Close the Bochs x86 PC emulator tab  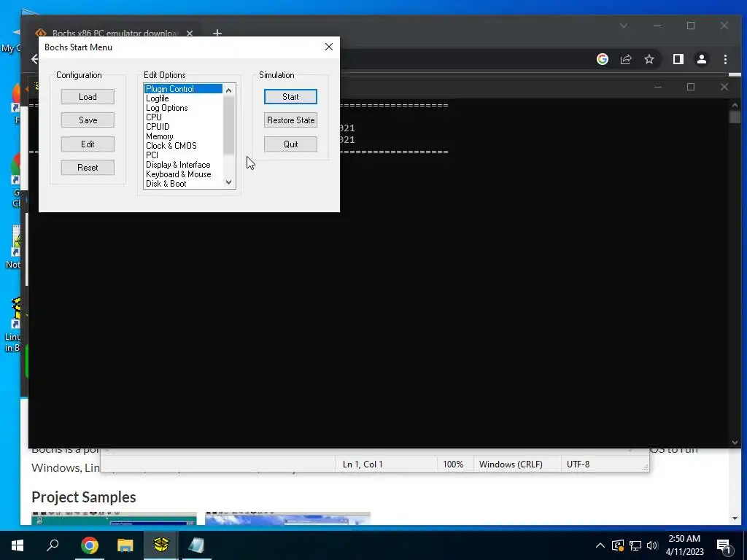pyautogui.click(x=190, y=33)
